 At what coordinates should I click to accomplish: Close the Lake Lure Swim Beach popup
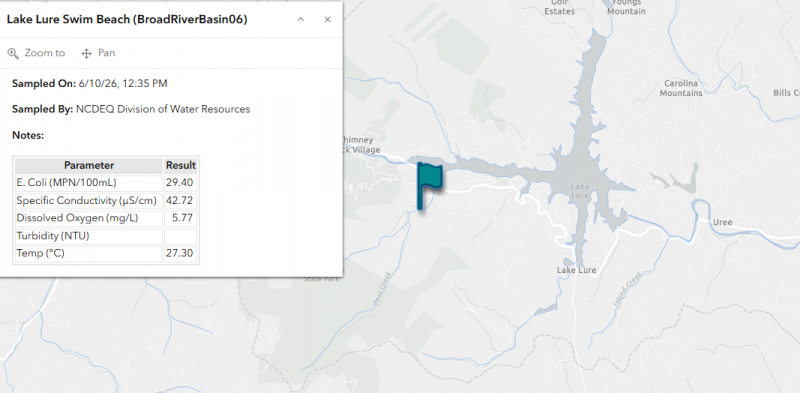328,19
